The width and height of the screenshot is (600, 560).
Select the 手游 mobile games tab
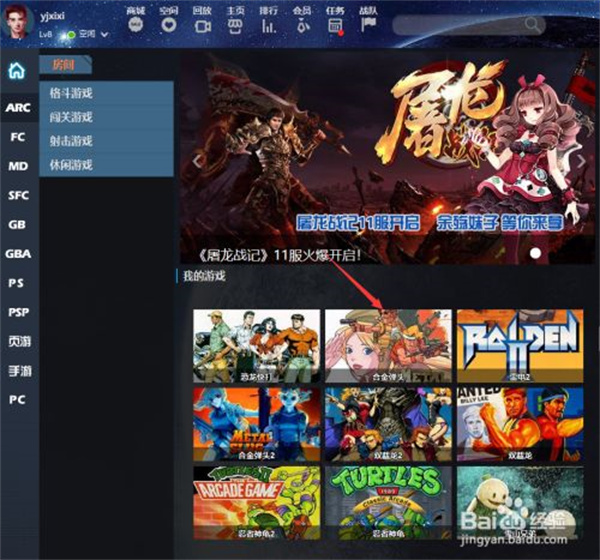18,371
